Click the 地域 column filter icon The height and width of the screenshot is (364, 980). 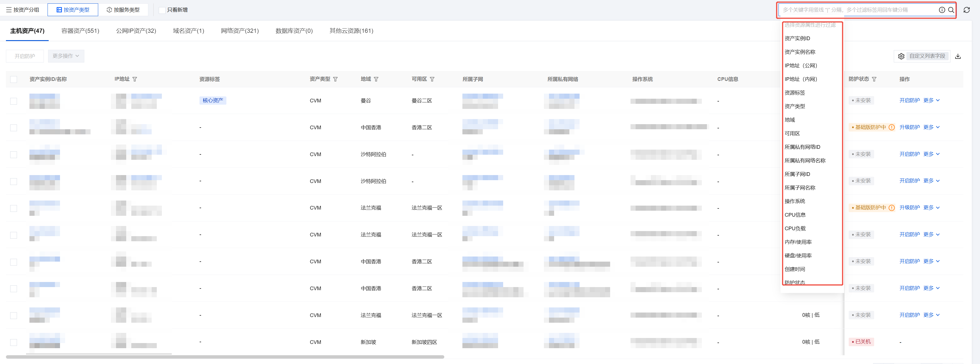pos(376,79)
